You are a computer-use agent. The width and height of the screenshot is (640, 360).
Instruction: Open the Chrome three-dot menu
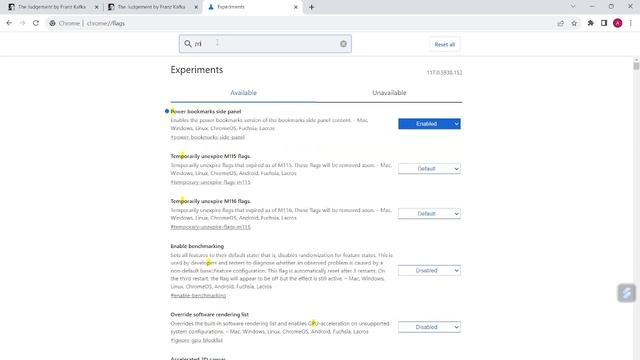pos(631,23)
